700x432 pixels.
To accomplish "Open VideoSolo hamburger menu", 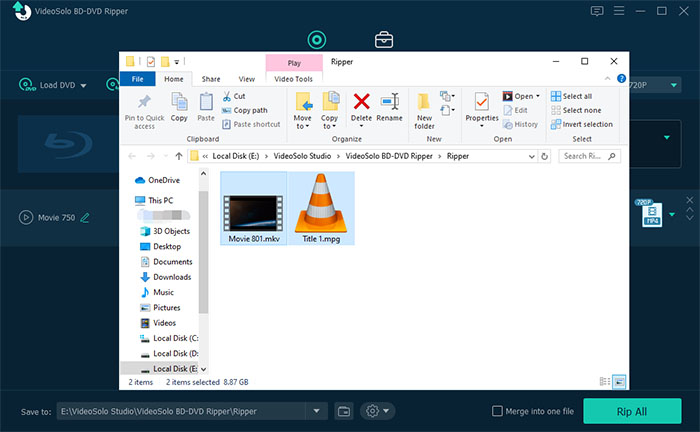I will [619, 11].
